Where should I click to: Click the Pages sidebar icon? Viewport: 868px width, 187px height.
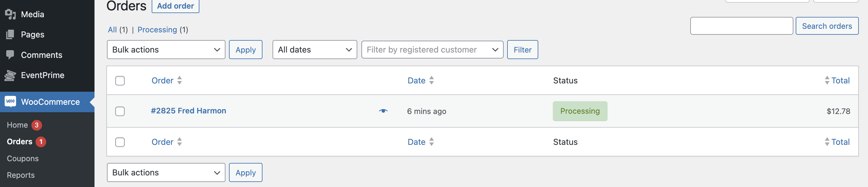[x=10, y=34]
